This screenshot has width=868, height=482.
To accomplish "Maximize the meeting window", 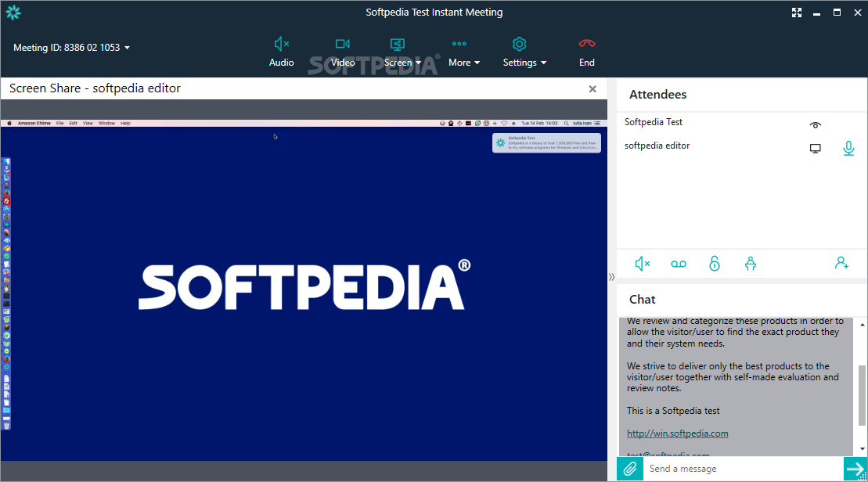I will 837,13.
